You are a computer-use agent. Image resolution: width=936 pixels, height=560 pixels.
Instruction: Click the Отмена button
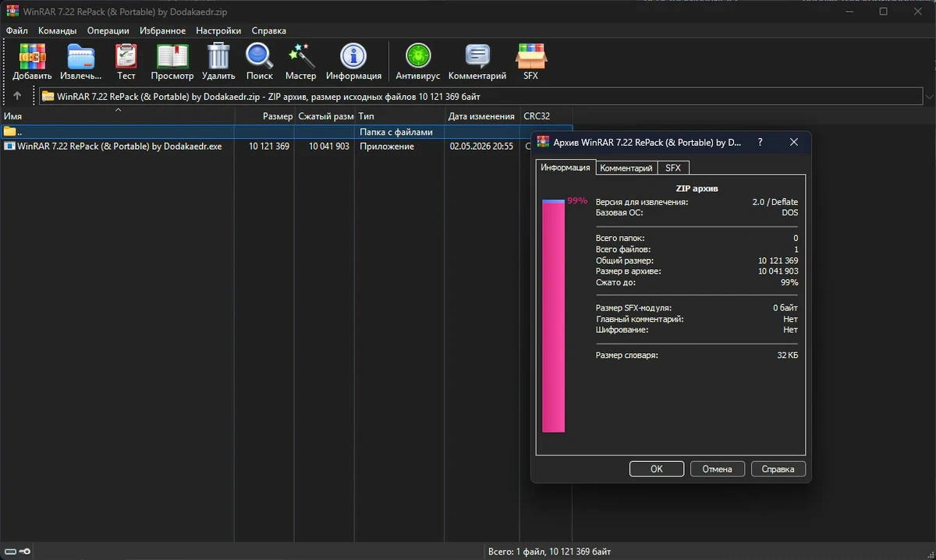click(x=717, y=469)
